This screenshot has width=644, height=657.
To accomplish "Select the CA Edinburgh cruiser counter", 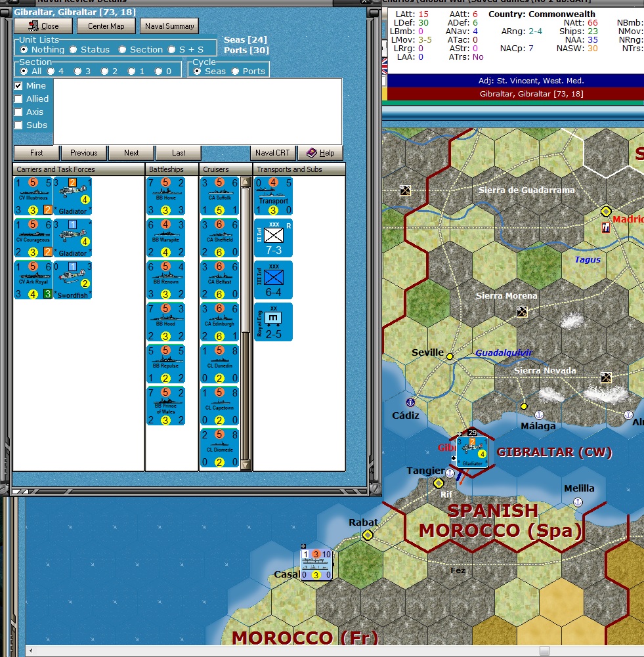I will click(x=219, y=322).
